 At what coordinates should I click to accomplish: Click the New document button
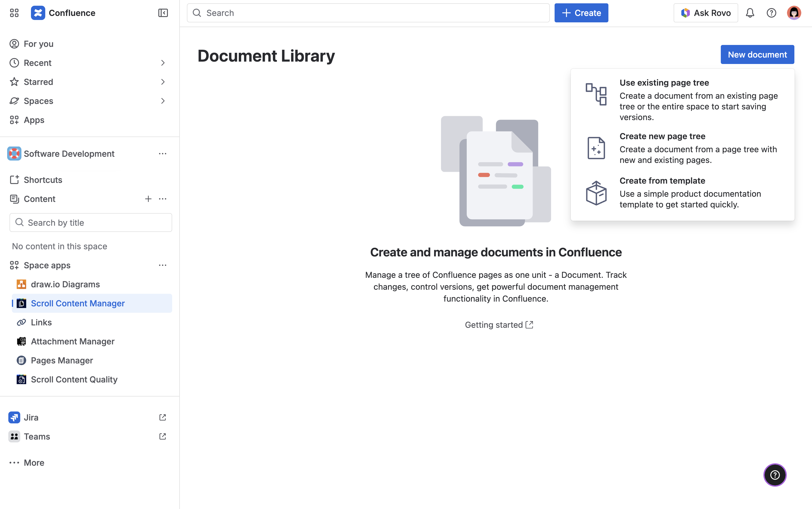pos(757,54)
